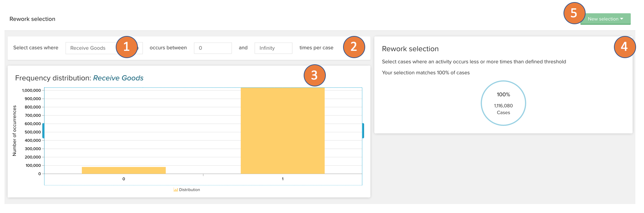Open the Receive Goods activity dropdown
The image size is (644, 213).
coord(91,48)
